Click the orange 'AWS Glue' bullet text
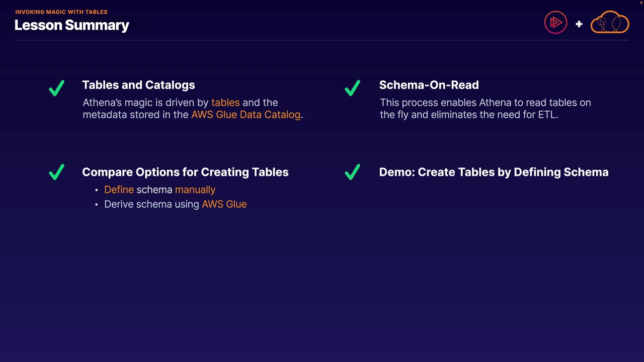The image size is (644, 362). point(224,204)
